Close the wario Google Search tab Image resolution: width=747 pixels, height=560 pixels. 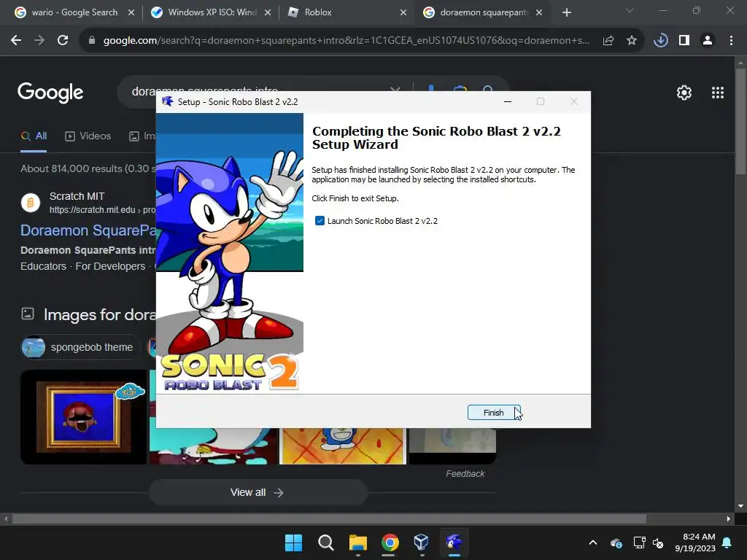point(131,12)
